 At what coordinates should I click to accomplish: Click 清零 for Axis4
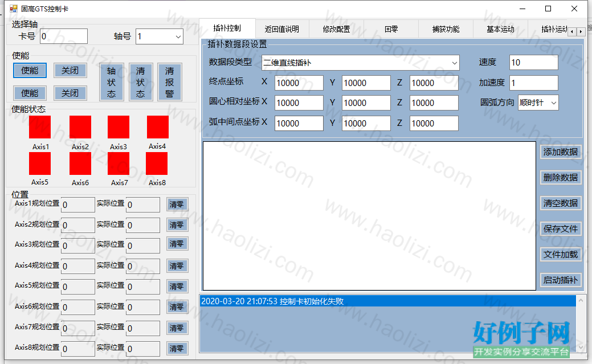tap(177, 266)
